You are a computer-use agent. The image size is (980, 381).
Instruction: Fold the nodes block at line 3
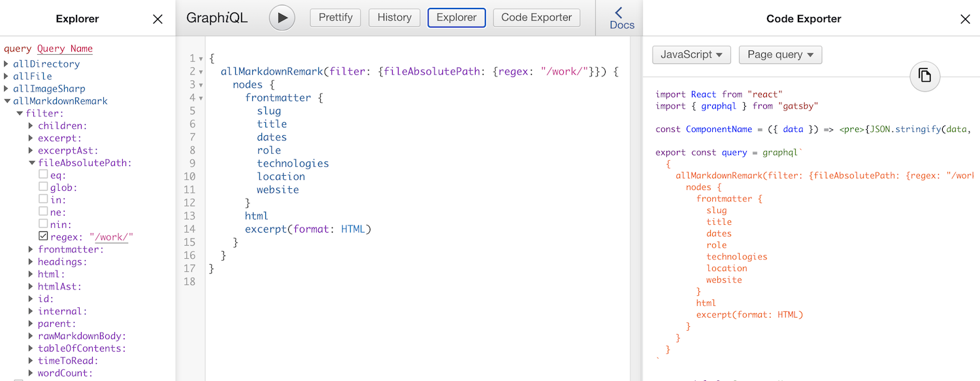(201, 85)
